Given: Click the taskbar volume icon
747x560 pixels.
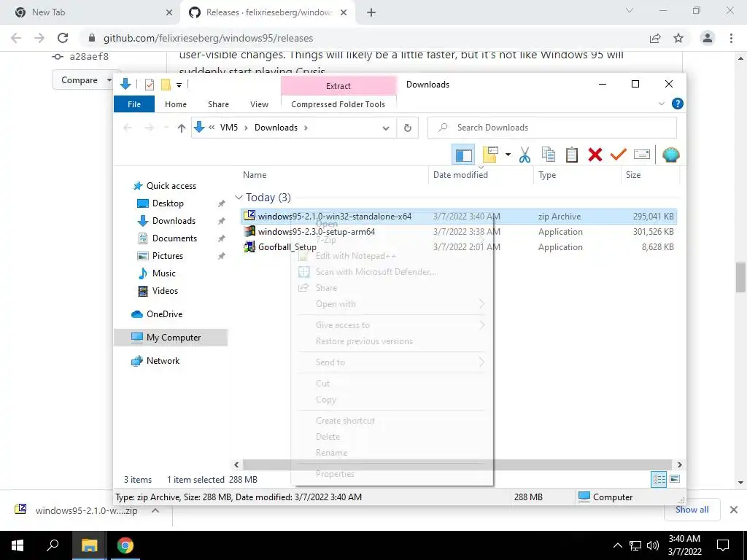Looking at the screenshot, I should [653, 545].
